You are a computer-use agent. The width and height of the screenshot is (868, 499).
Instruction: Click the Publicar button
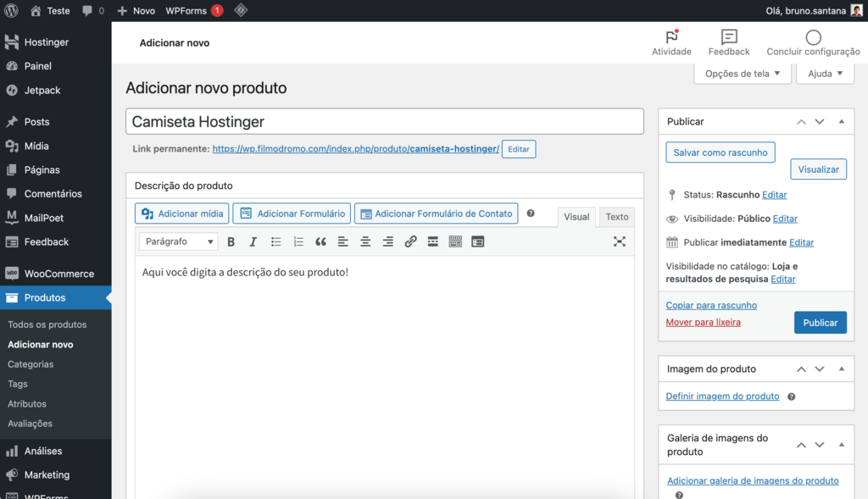tap(820, 322)
